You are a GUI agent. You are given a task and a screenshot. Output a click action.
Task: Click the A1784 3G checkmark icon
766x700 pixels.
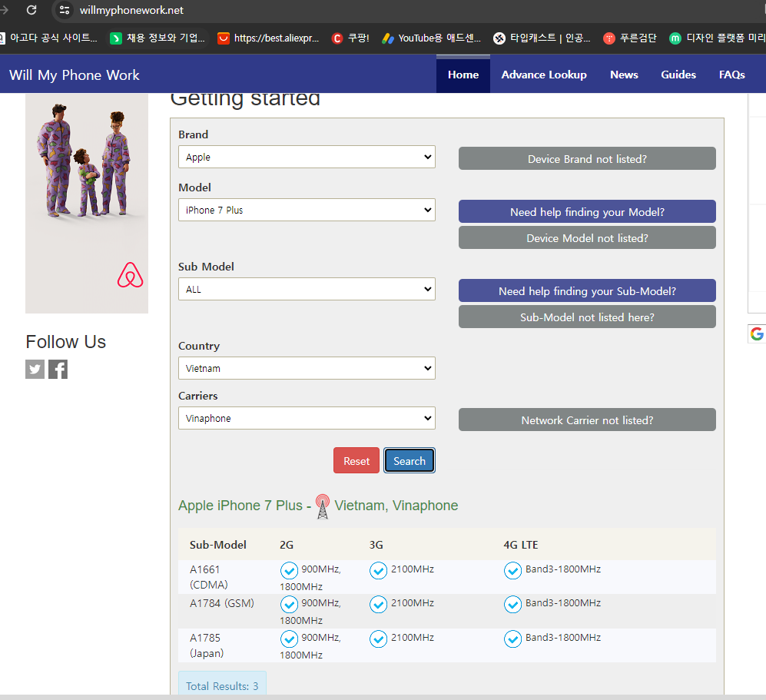378,604
